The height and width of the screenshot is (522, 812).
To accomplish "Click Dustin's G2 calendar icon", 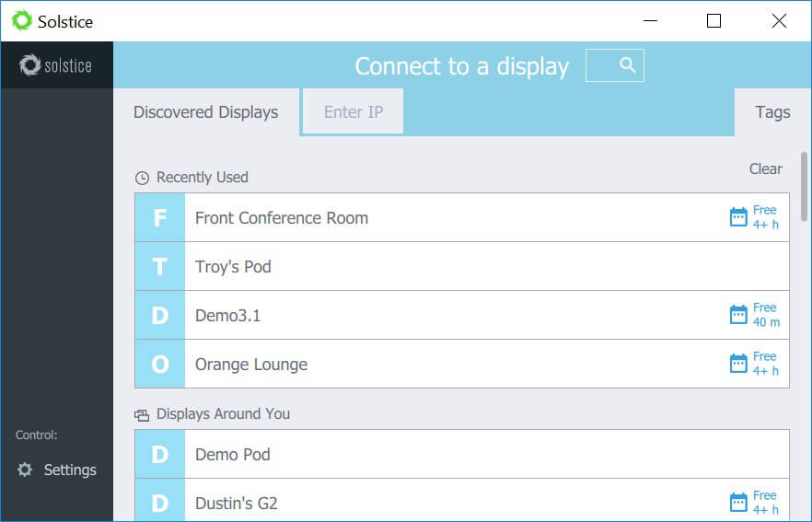I will point(738,503).
